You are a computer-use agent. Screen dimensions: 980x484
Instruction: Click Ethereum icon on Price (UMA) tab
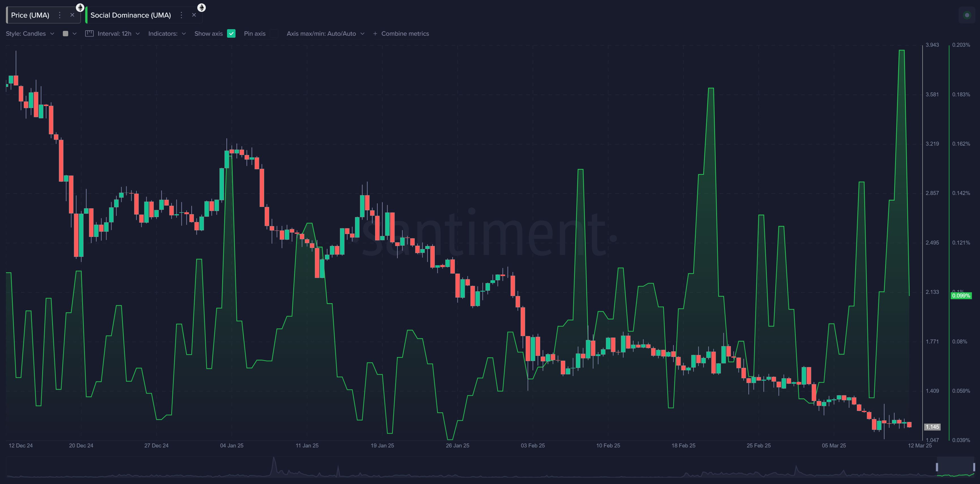tap(80, 7)
